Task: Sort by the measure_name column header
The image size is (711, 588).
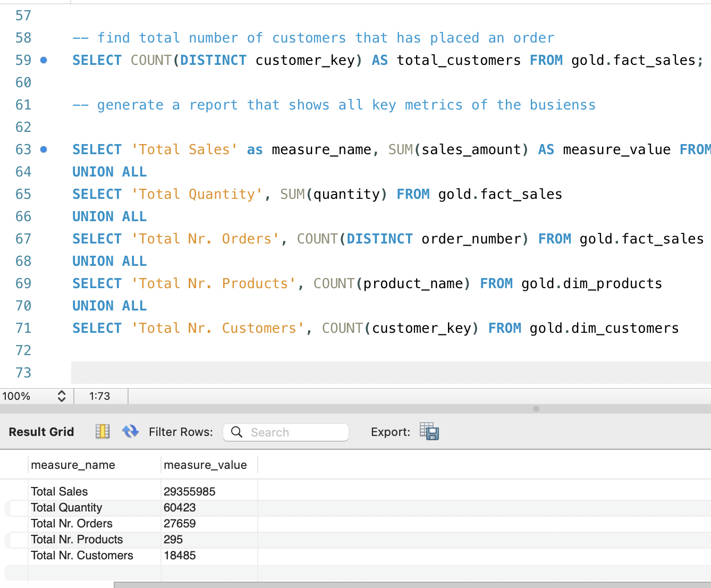Action: 73,465
